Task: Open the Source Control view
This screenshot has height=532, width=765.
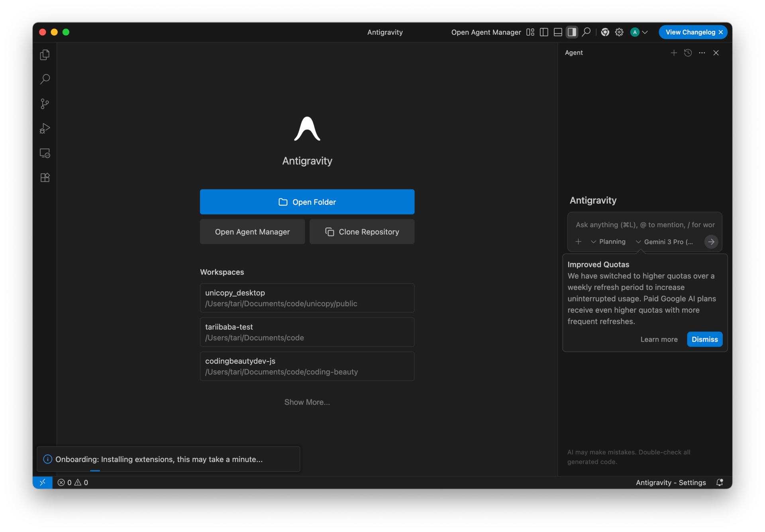Action: (45, 104)
